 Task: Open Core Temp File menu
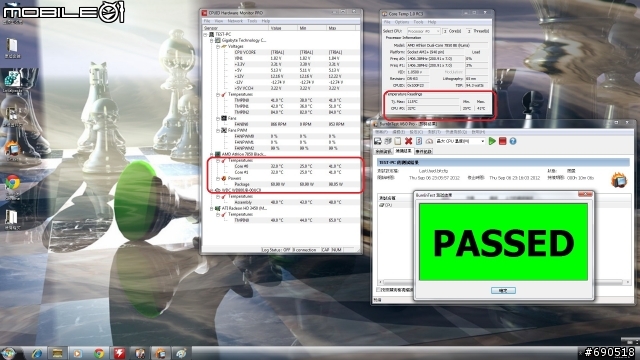click(x=387, y=22)
